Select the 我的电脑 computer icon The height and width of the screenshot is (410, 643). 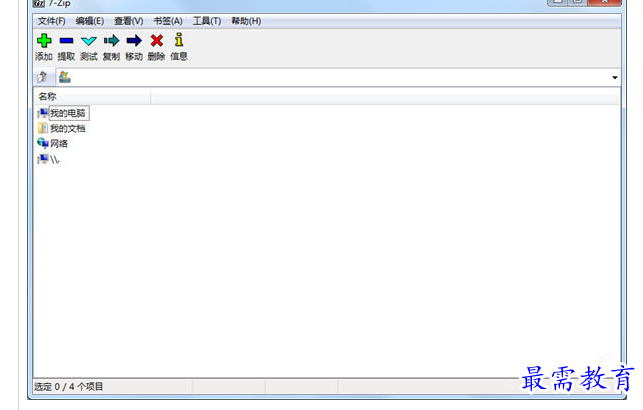click(x=43, y=113)
